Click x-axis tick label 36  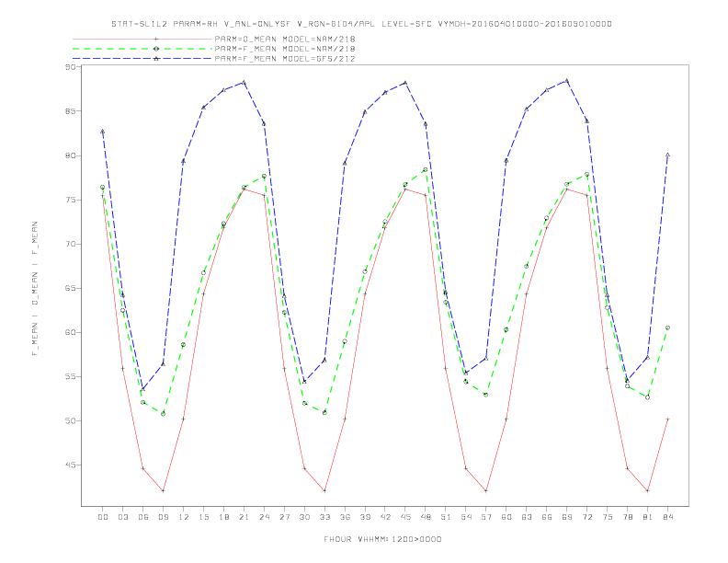click(345, 517)
